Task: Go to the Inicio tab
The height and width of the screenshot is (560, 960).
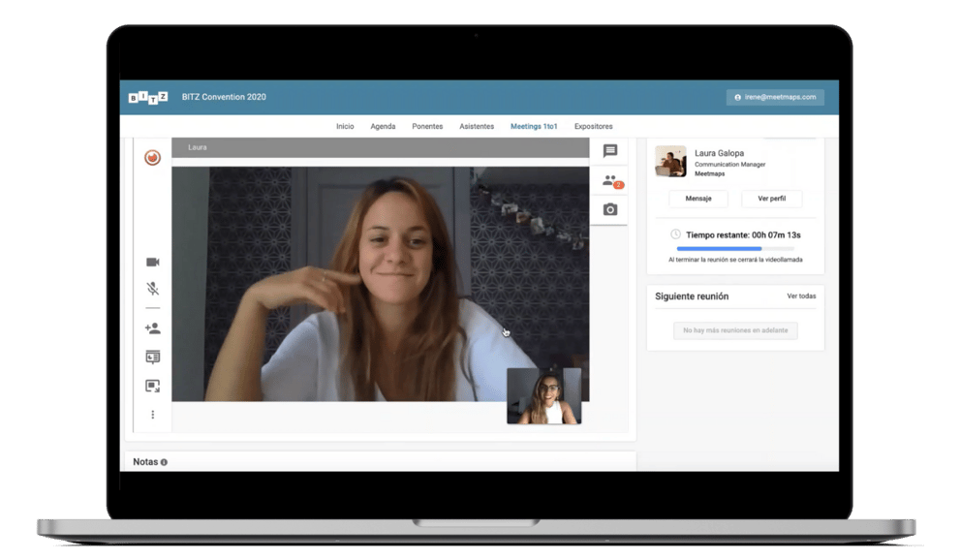Action: tap(345, 126)
